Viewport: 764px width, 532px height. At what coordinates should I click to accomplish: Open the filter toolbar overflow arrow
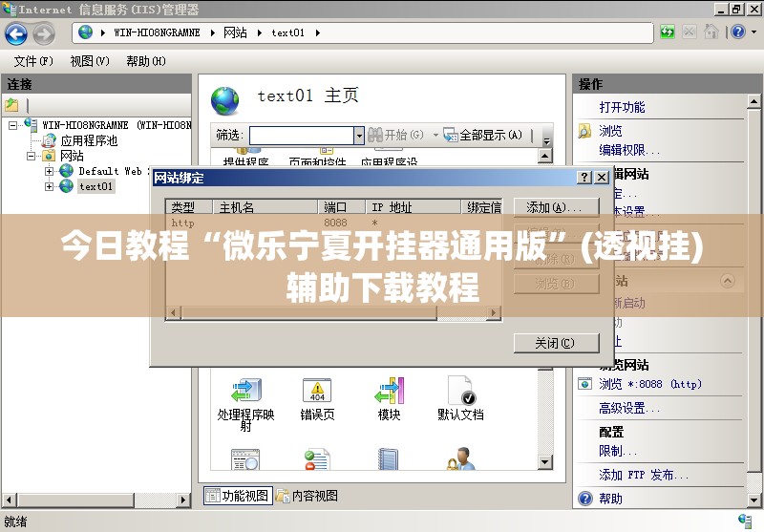pos(546,140)
